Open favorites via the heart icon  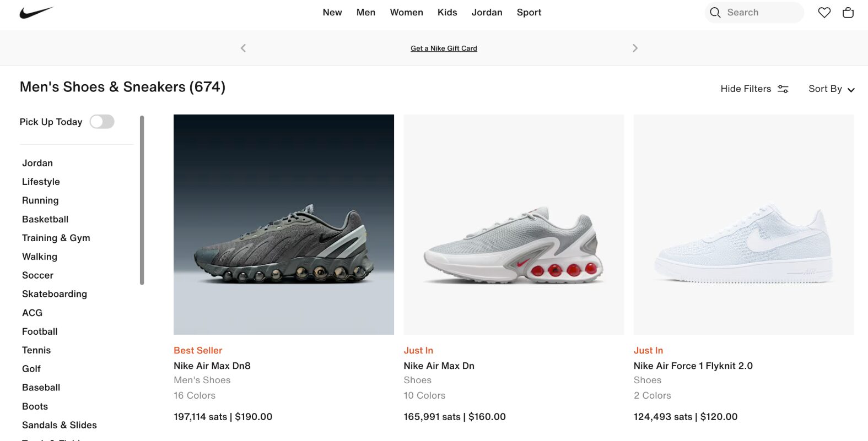point(824,12)
